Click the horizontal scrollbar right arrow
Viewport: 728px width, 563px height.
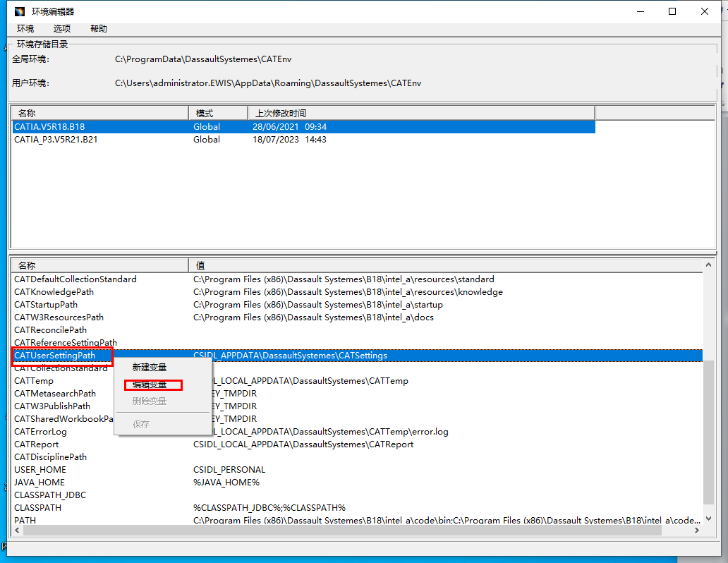pos(697,531)
